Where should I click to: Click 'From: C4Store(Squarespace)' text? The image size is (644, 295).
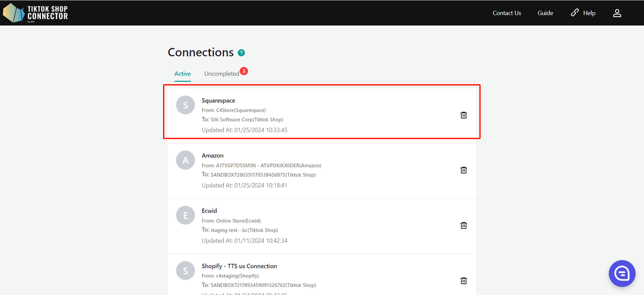point(233,110)
